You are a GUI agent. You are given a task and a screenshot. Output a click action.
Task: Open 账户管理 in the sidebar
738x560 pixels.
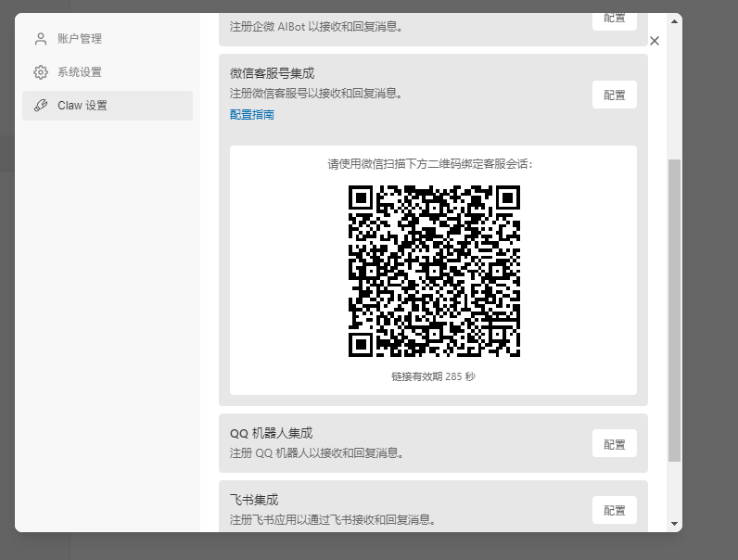[x=108, y=39]
